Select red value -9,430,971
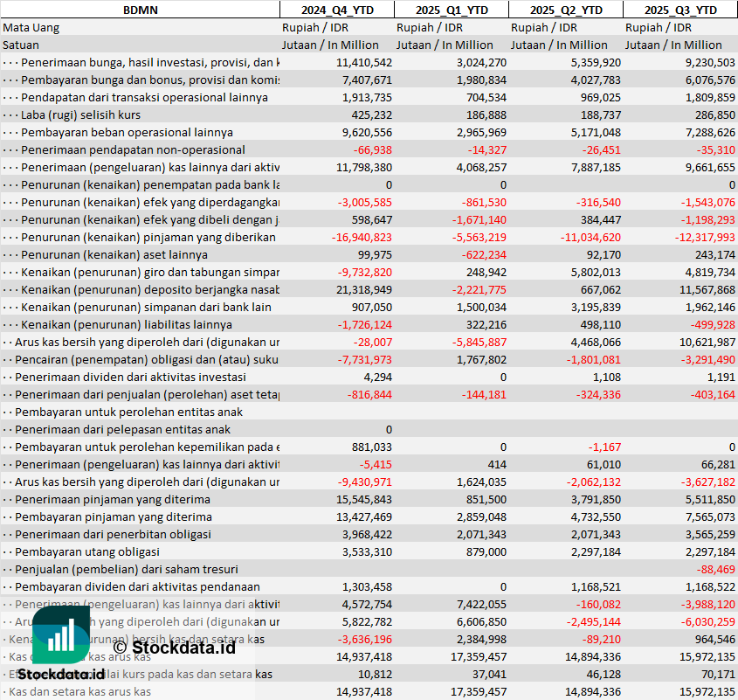Viewport: 738px width, 700px height. pyautogui.click(x=365, y=481)
